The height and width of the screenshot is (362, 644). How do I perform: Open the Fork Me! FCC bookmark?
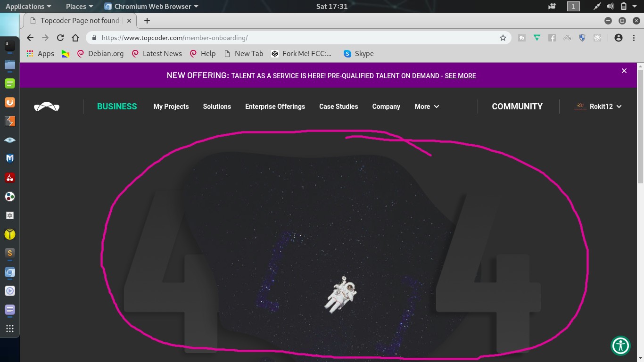tap(301, 54)
